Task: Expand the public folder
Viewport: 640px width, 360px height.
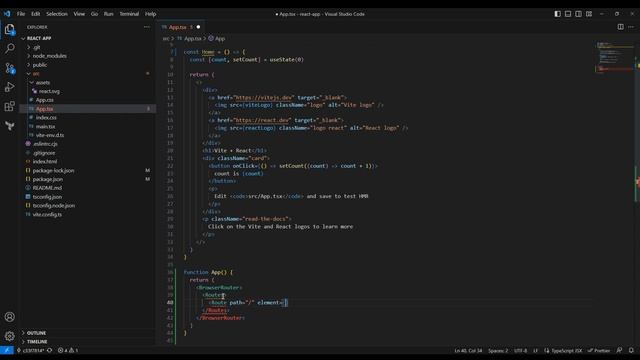Action: point(40,65)
